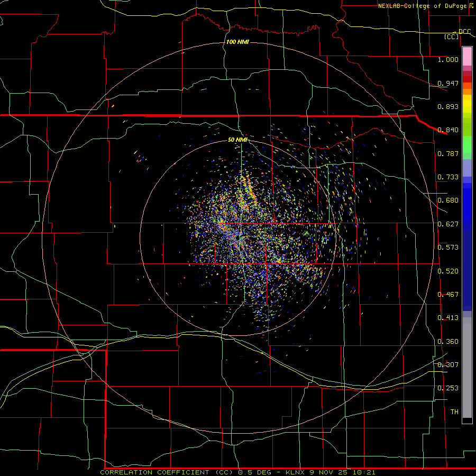Viewport: 476px width, 476px height.
Task: Click the 0.627 color scale label
Action: (448, 224)
